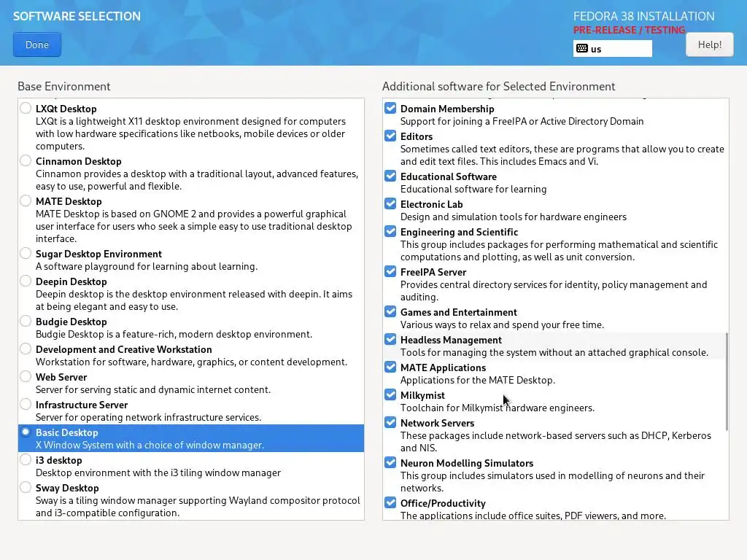Toggle the Editors checkbox
This screenshot has width=747, height=560.
coord(390,136)
